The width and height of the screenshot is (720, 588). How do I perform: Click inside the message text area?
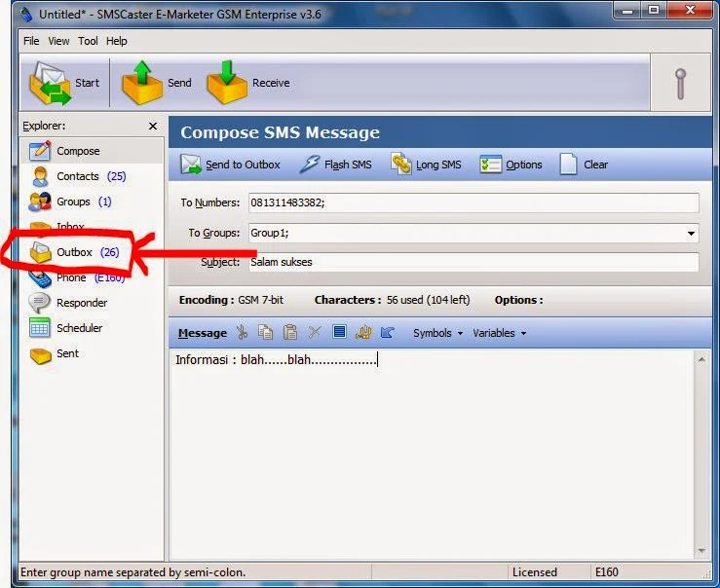point(432,454)
